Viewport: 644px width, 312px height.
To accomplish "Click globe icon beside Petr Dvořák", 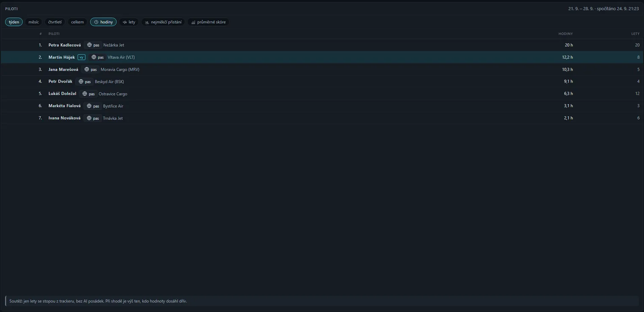I will (x=81, y=81).
